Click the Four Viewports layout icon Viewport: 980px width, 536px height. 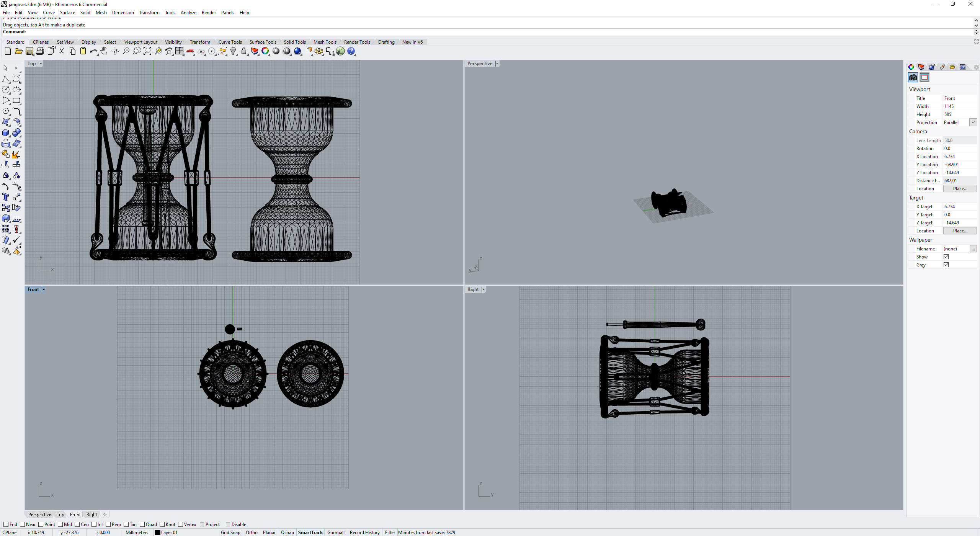tap(180, 51)
